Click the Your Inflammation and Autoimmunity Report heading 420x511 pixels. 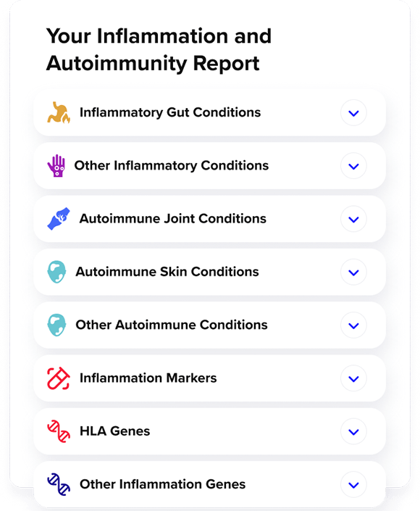159,49
